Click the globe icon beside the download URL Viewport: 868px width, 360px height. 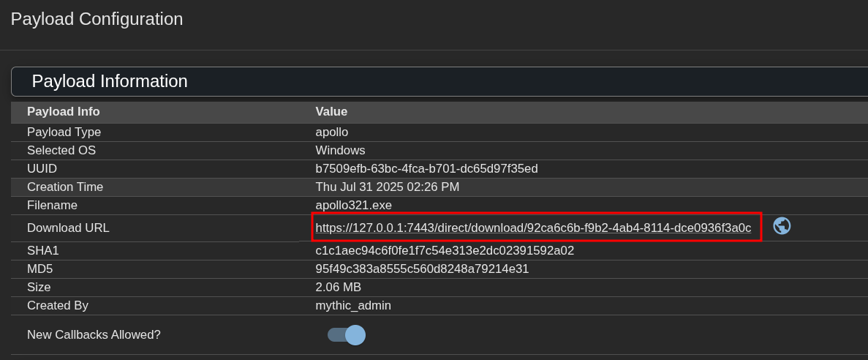click(x=782, y=226)
